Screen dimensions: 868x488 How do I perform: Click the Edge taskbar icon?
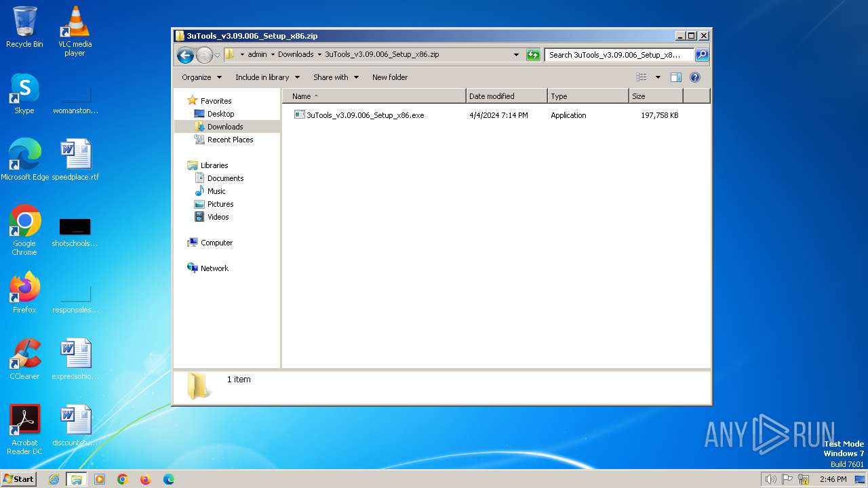(168, 479)
